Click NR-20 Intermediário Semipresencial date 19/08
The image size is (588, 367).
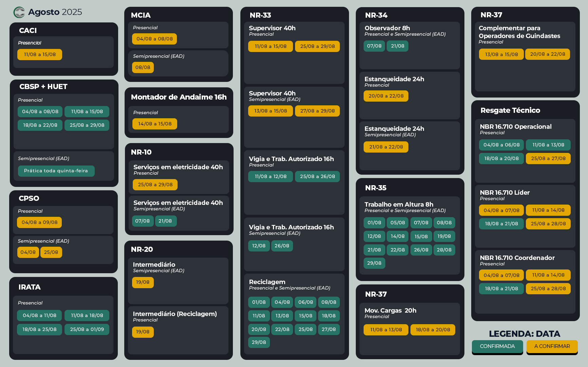click(143, 282)
